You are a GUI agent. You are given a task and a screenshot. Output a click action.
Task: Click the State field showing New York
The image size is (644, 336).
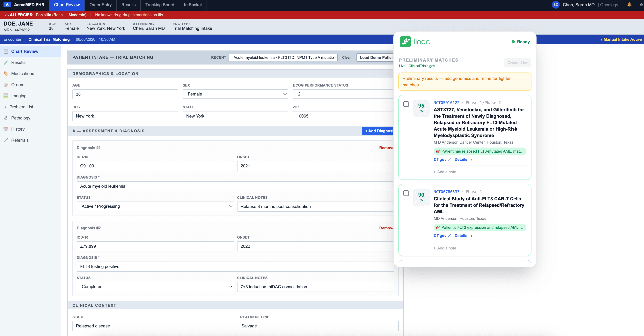(235, 116)
